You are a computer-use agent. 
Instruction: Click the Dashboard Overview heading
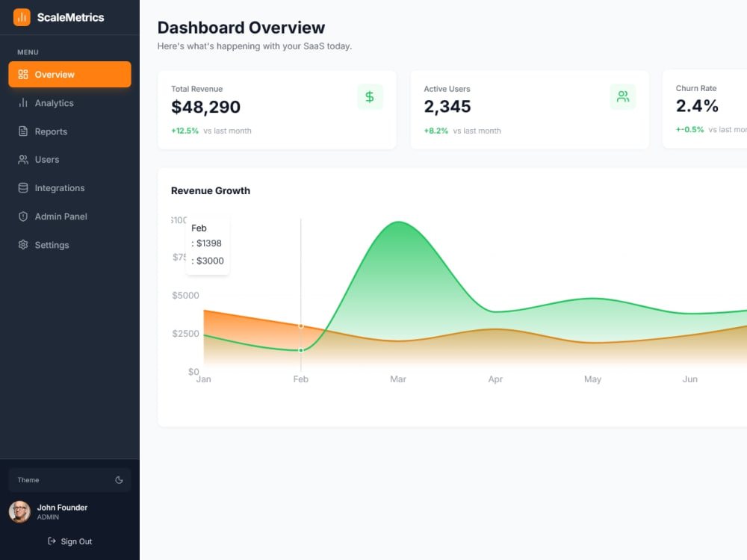tap(241, 28)
